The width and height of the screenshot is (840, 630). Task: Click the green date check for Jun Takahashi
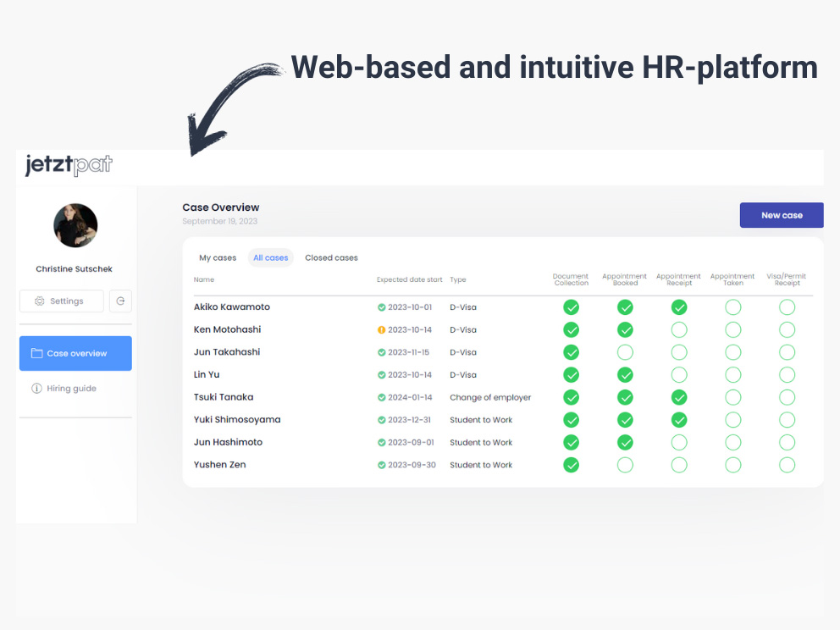(x=381, y=352)
